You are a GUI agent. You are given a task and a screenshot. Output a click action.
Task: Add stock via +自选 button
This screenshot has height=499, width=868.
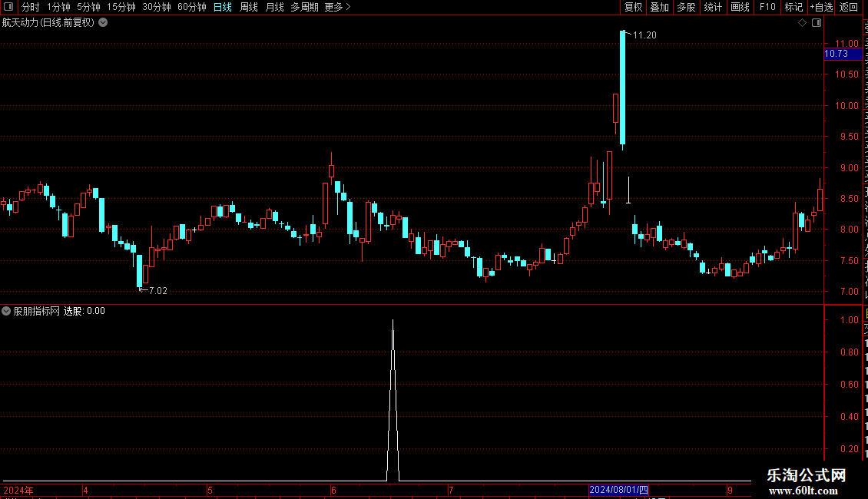(x=821, y=7)
